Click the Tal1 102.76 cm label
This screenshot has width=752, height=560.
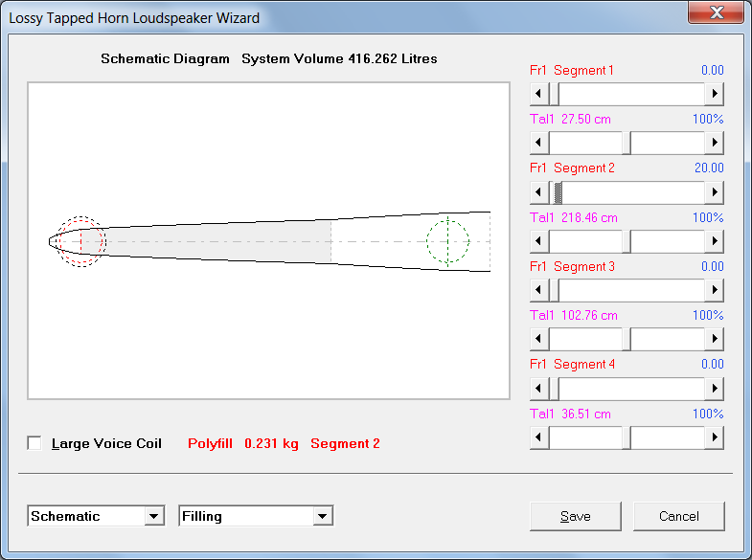[x=574, y=315]
